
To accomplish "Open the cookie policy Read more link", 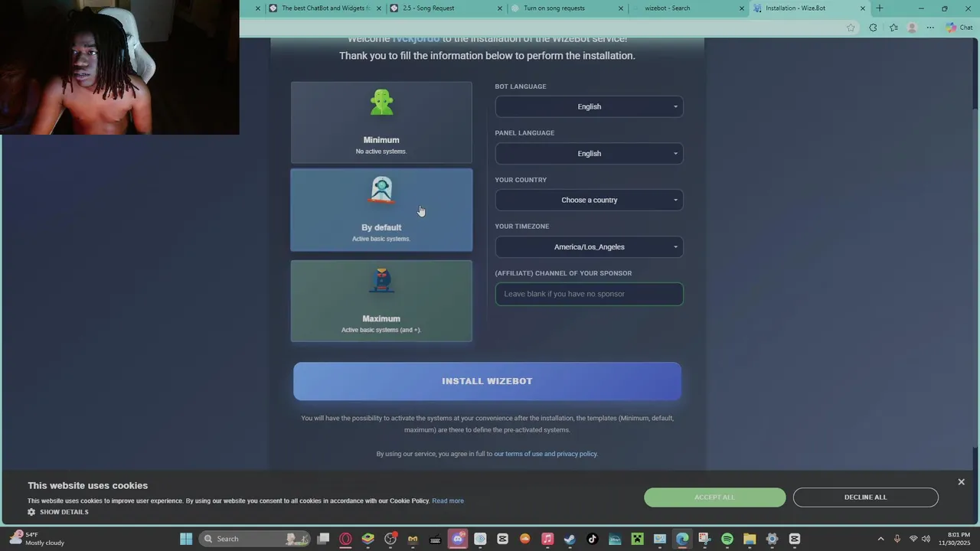I will [x=448, y=500].
